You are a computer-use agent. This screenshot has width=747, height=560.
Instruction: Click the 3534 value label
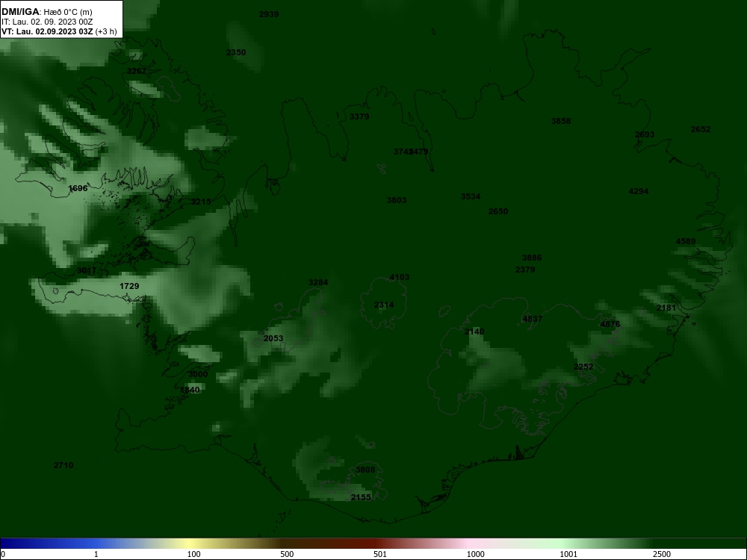470,196
